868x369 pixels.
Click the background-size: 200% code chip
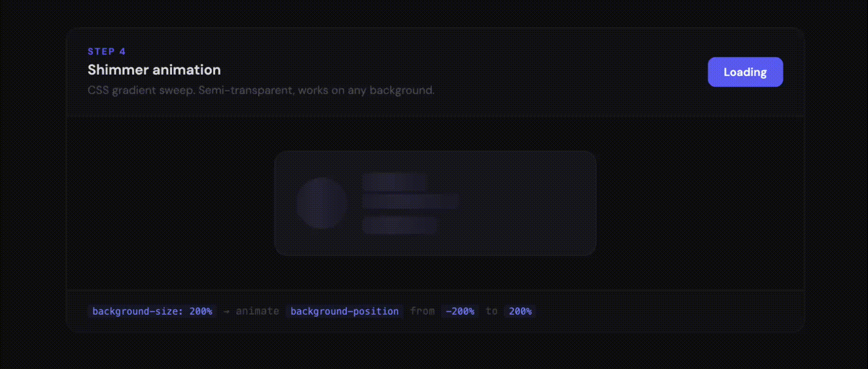tap(152, 311)
